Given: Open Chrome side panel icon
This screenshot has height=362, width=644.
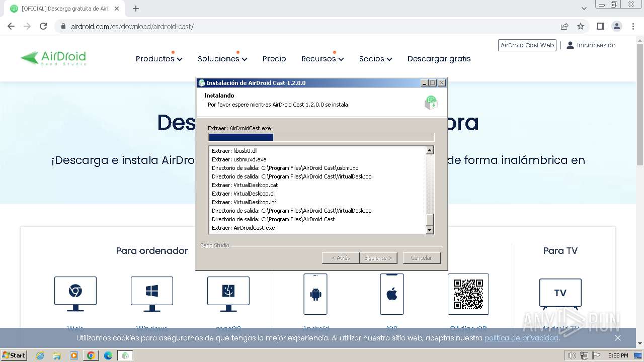Looking at the screenshot, I should click(600, 26).
